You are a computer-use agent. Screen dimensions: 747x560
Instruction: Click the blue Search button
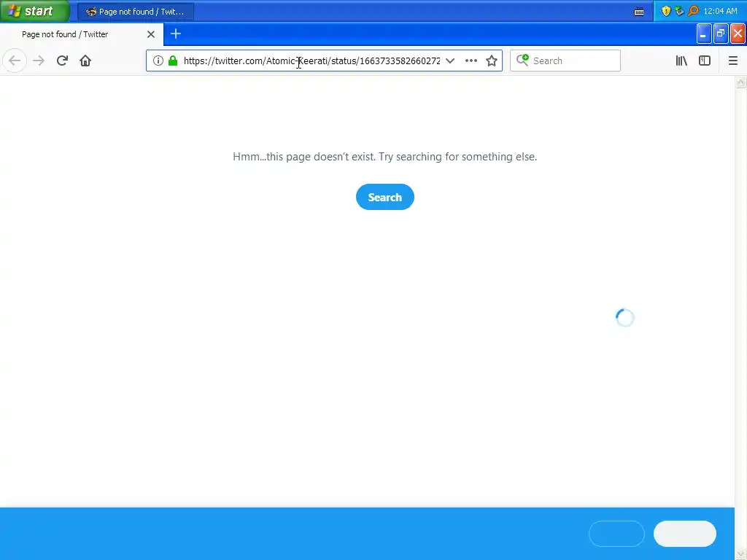click(x=385, y=197)
